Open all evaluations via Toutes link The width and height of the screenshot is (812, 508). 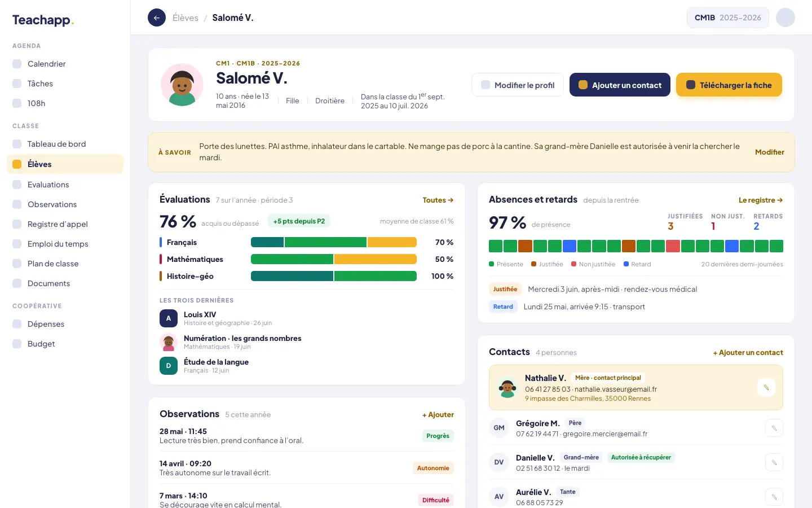coord(438,200)
